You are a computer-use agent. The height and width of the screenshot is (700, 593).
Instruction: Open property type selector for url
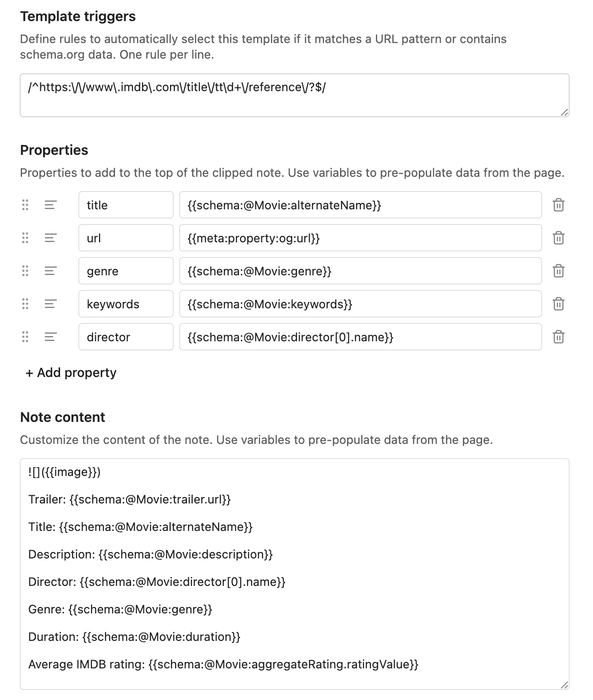(x=50, y=238)
